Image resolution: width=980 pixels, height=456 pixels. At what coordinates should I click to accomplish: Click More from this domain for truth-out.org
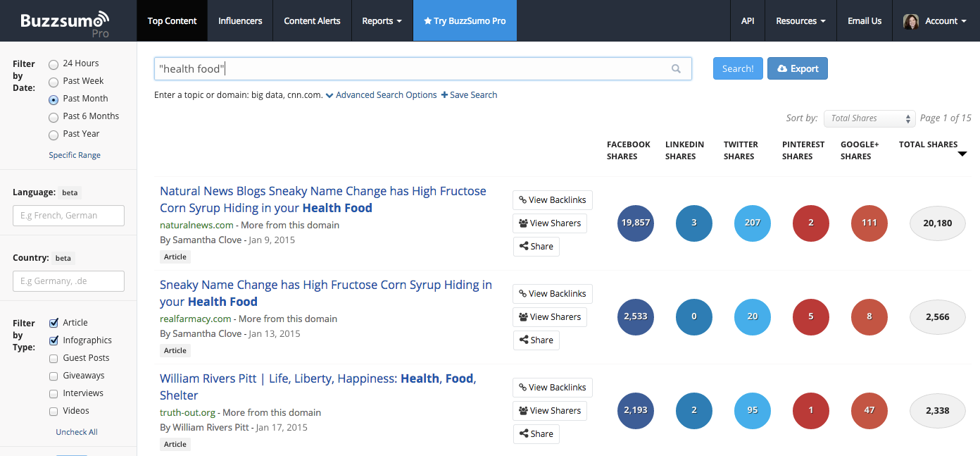click(x=272, y=412)
